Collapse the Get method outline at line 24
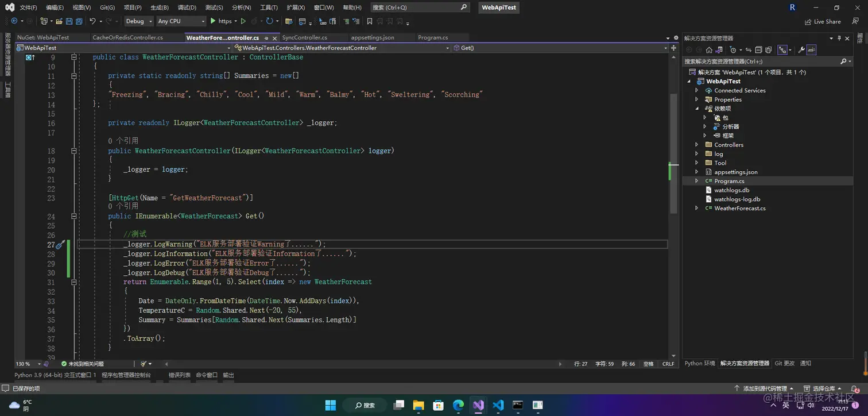 (73, 216)
